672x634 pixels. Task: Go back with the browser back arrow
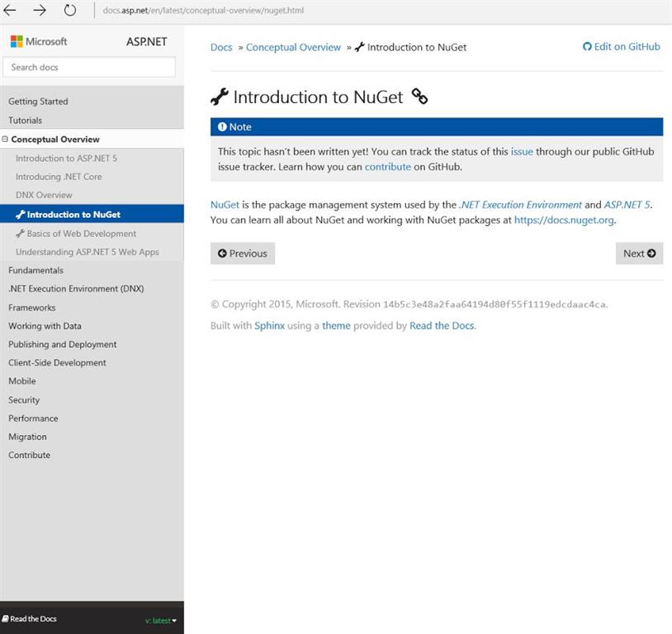click(x=9, y=10)
